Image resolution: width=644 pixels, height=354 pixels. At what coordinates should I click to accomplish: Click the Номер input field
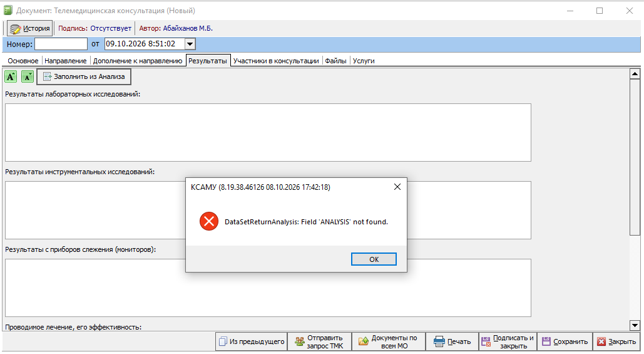(x=61, y=44)
